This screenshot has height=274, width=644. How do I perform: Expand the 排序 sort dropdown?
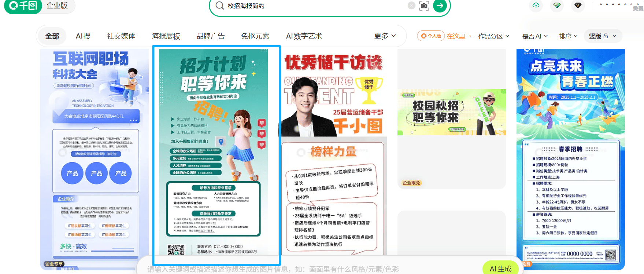pyautogui.click(x=568, y=36)
